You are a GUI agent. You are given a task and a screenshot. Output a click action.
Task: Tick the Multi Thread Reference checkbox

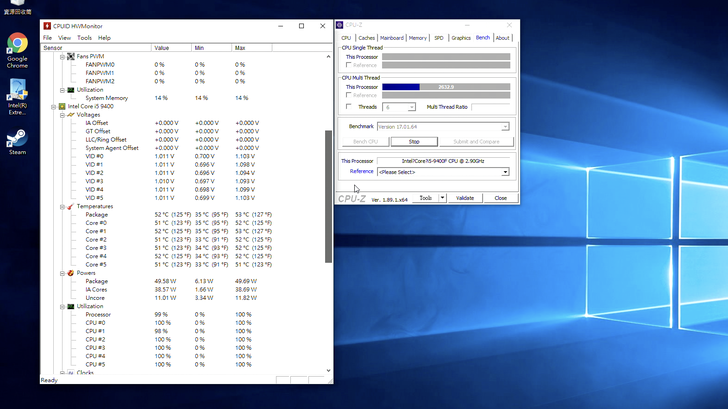pos(349,96)
